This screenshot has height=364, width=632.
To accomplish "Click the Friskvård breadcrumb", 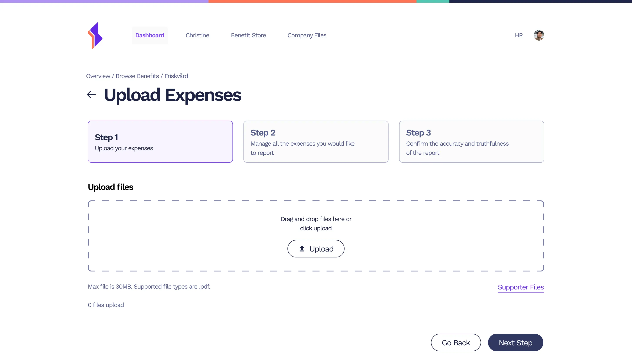I will (x=176, y=76).
